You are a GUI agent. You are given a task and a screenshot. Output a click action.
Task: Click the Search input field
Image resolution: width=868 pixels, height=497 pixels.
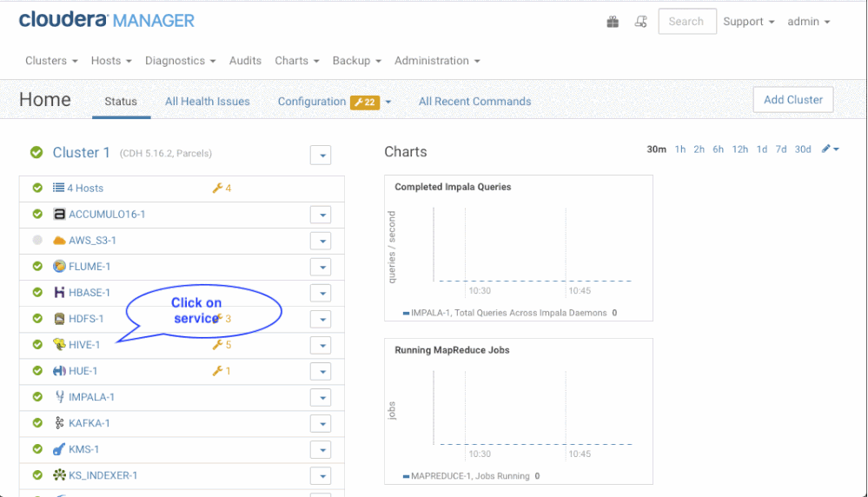(686, 22)
